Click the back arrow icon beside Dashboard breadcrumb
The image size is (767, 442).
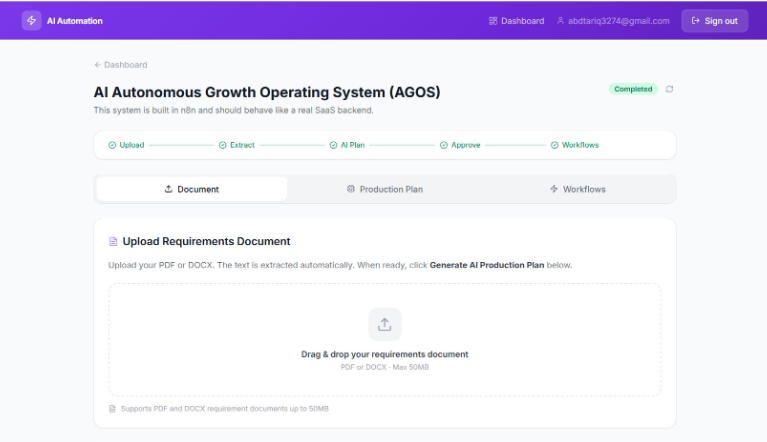point(98,65)
